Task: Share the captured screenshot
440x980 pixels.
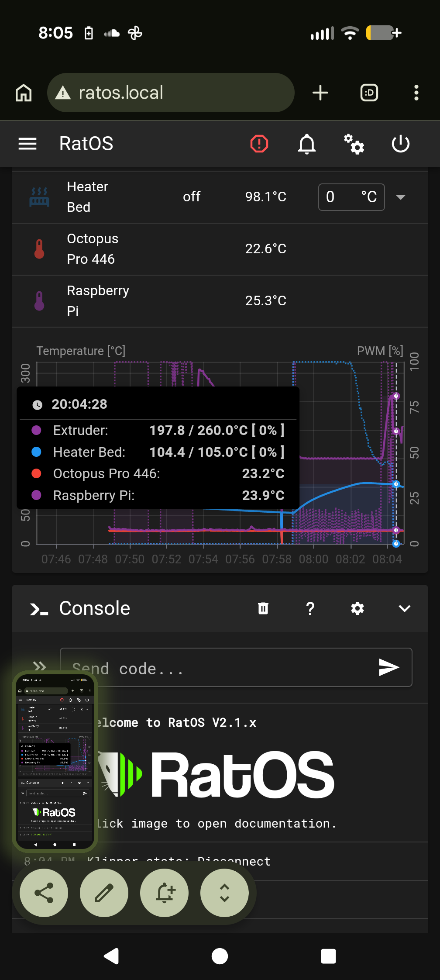Action: (44, 893)
